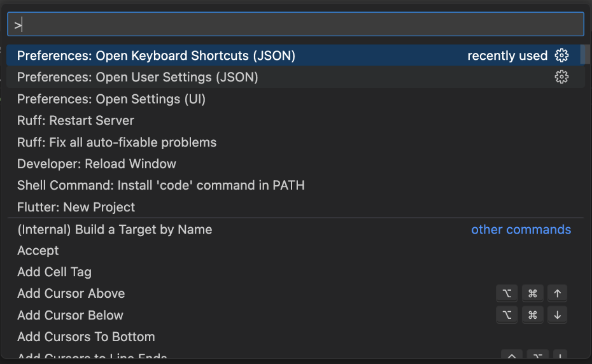Choose Add Cursor Below command
592x364 pixels.
click(x=71, y=315)
